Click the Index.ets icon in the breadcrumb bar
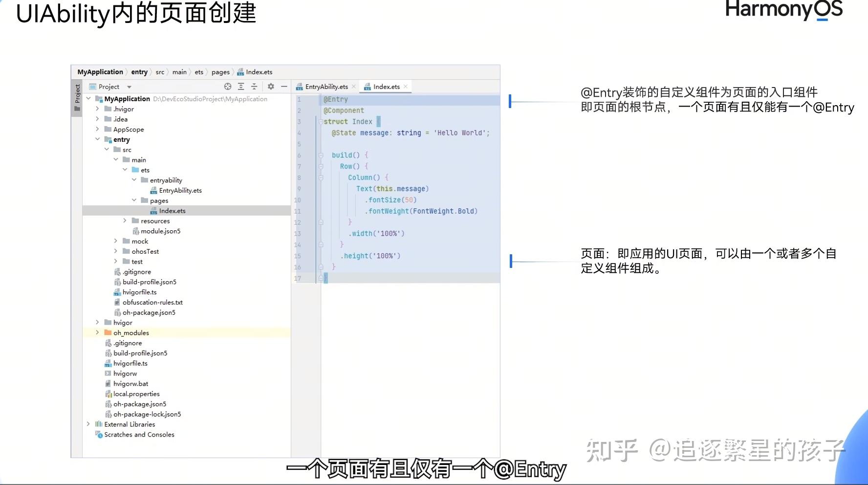 tap(240, 72)
